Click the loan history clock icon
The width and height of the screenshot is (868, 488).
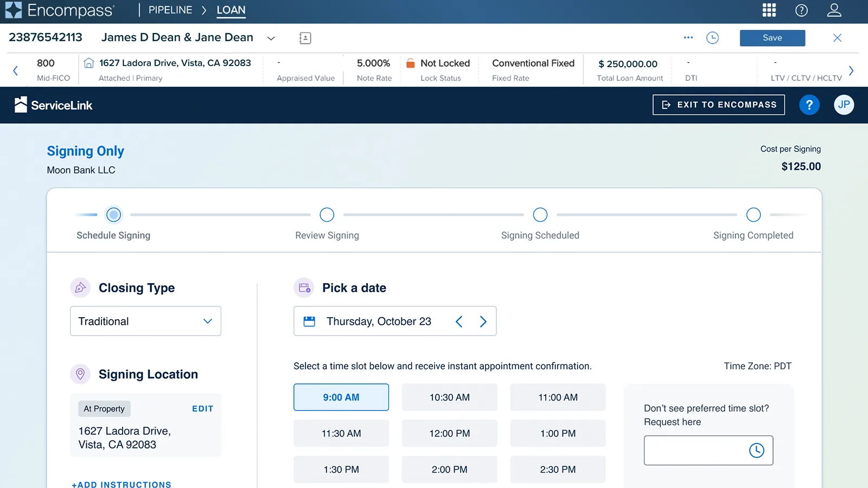[x=712, y=38]
